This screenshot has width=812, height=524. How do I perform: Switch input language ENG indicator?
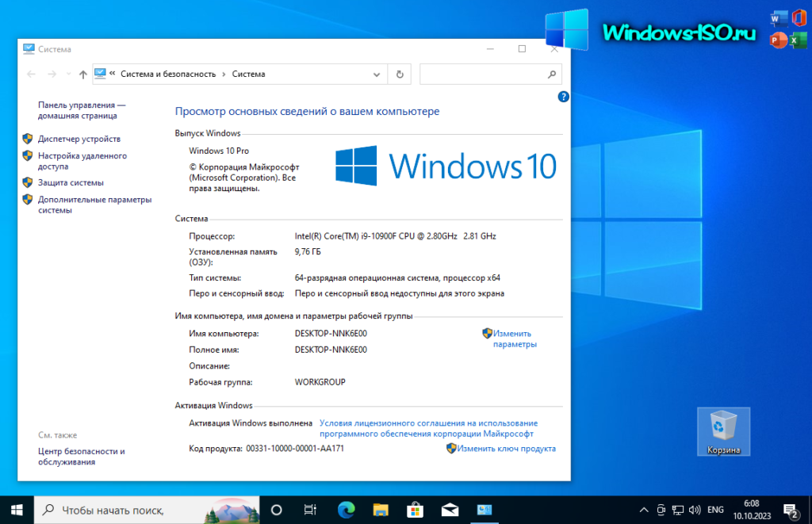(716, 510)
